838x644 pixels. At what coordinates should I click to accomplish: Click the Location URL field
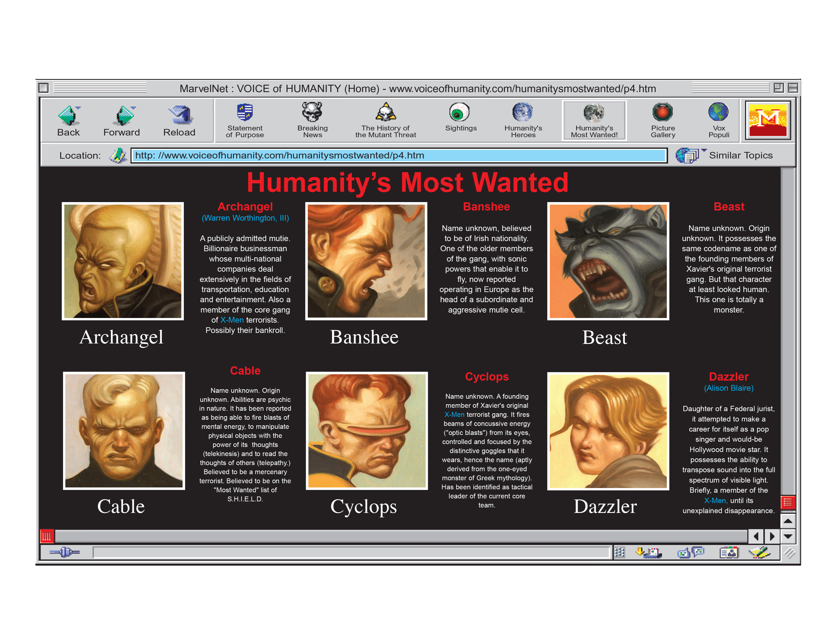coord(399,155)
